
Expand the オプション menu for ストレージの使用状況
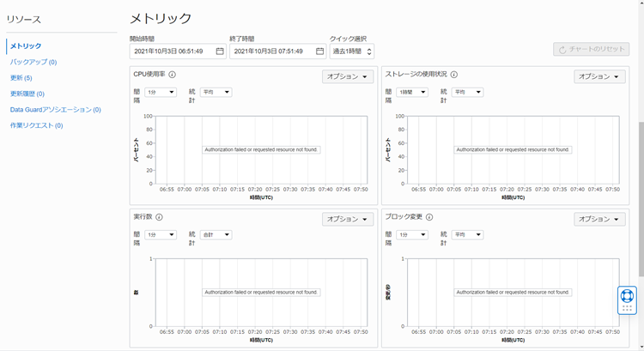coord(599,76)
